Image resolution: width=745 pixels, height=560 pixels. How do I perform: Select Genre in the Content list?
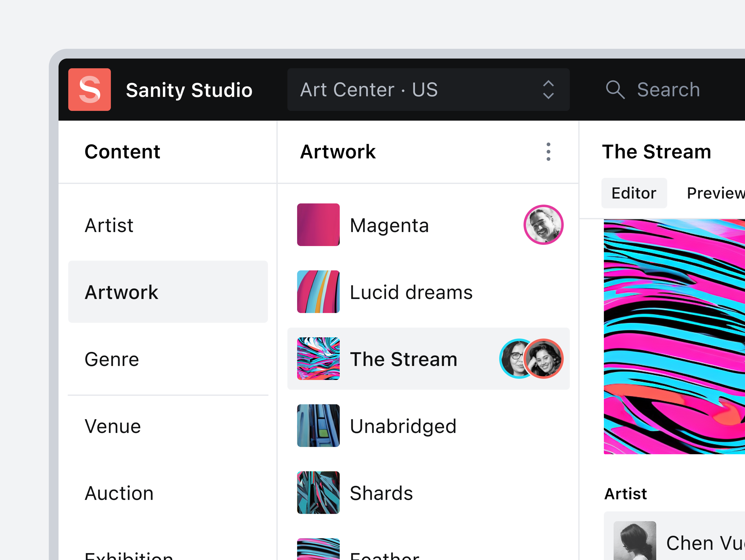pos(112,359)
